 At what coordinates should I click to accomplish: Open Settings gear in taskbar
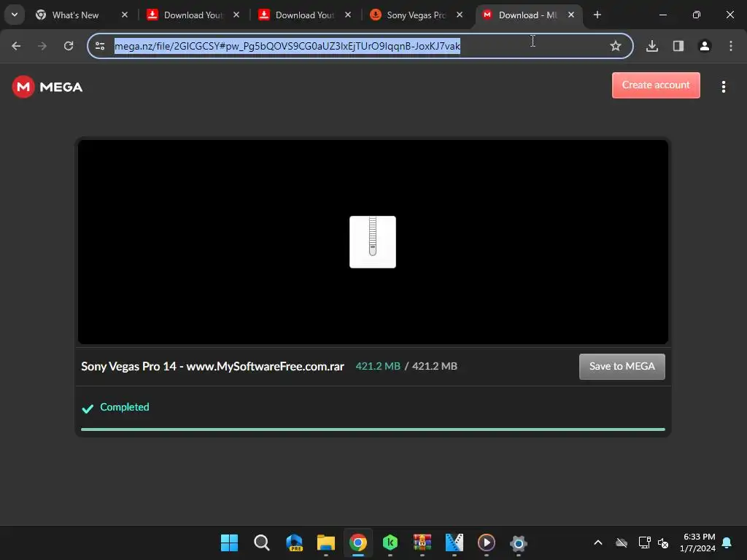(519, 542)
